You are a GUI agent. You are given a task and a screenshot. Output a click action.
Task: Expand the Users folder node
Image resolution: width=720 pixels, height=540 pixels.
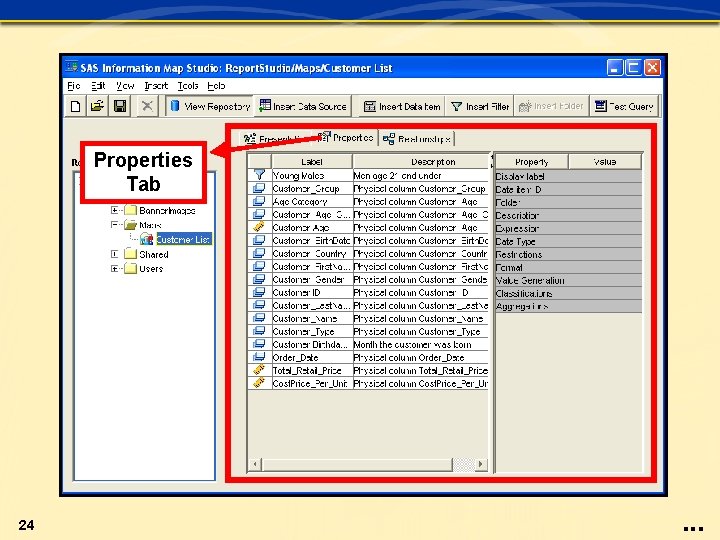(x=114, y=269)
